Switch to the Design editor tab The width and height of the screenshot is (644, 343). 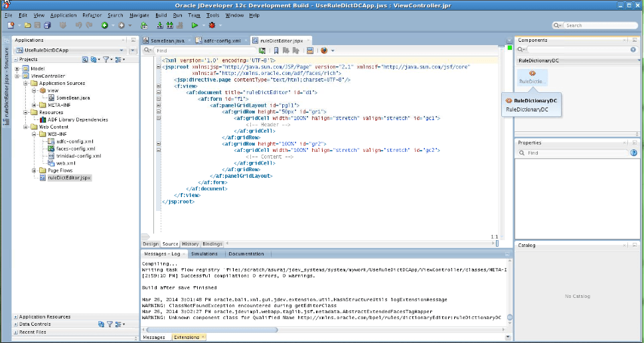(x=151, y=243)
